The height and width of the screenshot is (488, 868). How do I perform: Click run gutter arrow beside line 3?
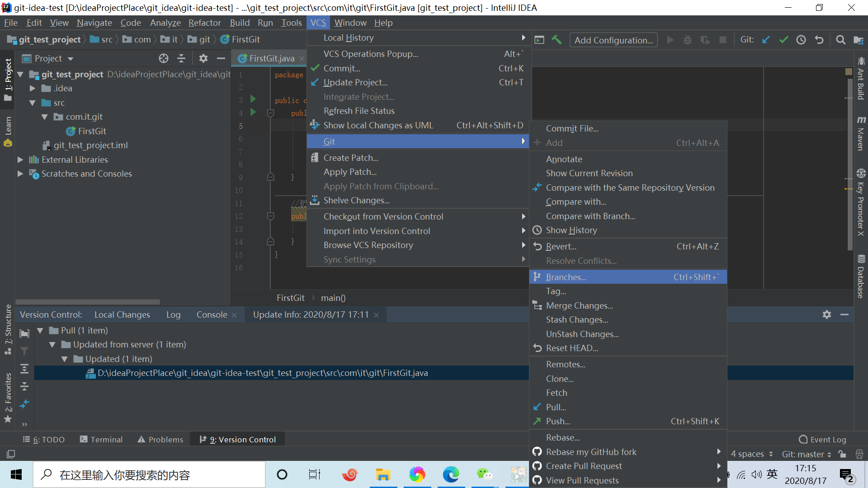[253, 99]
